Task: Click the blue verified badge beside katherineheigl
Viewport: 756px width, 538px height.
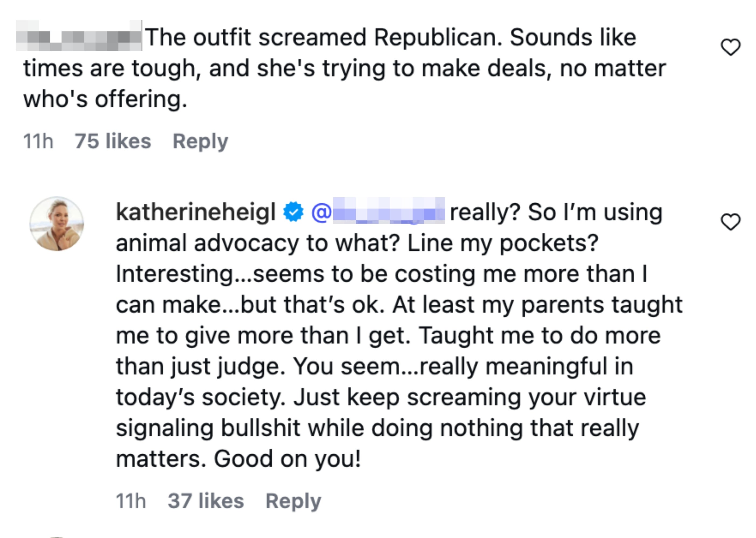Action: click(x=293, y=212)
